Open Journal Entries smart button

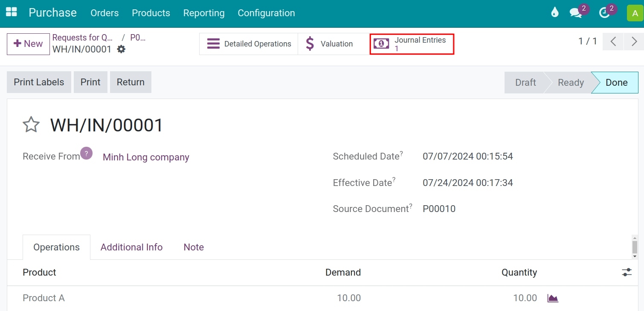click(x=412, y=44)
